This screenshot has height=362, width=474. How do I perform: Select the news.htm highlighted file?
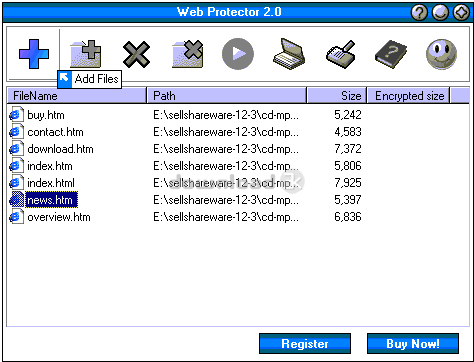pyautogui.click(x=50, y=200)
